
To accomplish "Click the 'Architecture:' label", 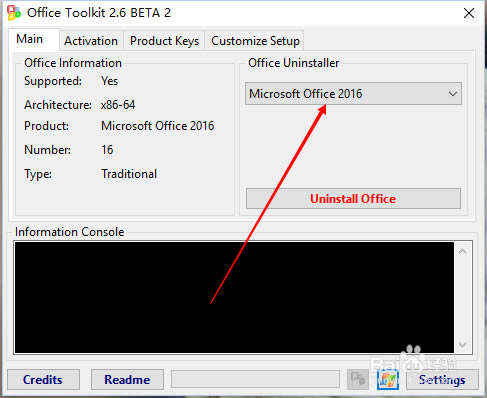I will 58,105.
